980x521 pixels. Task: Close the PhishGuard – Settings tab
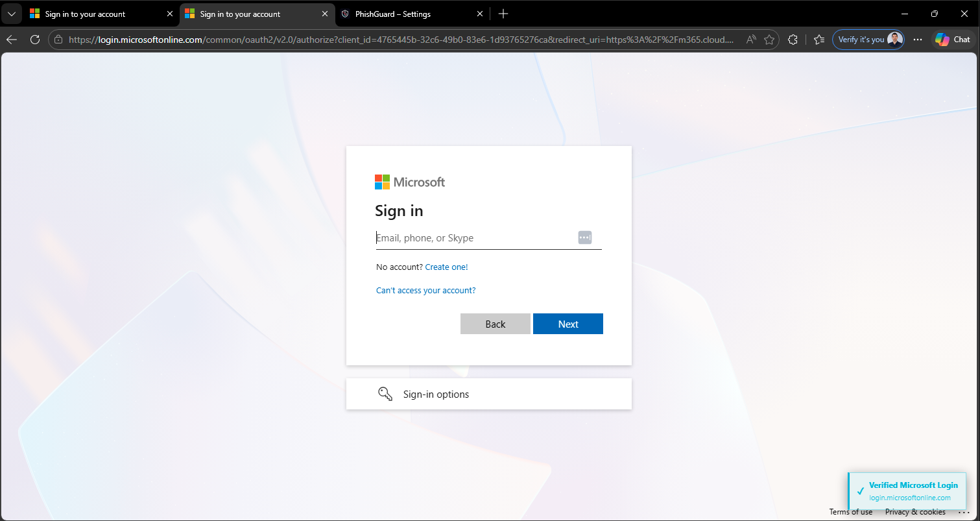pos(480,14)
